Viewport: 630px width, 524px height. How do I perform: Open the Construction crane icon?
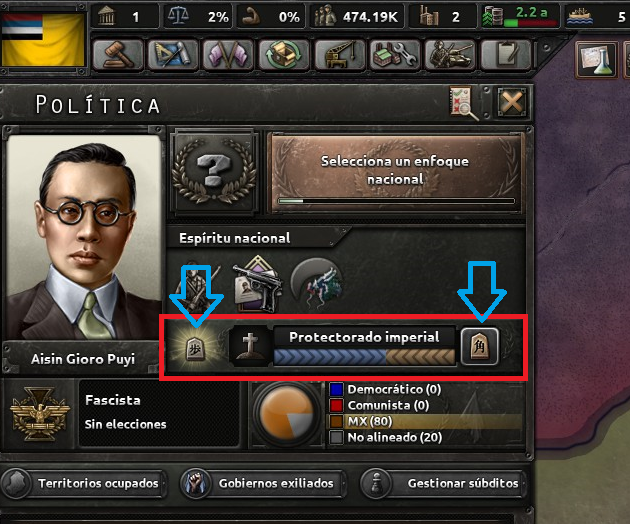pyautogui.click(x=339, y=54)
